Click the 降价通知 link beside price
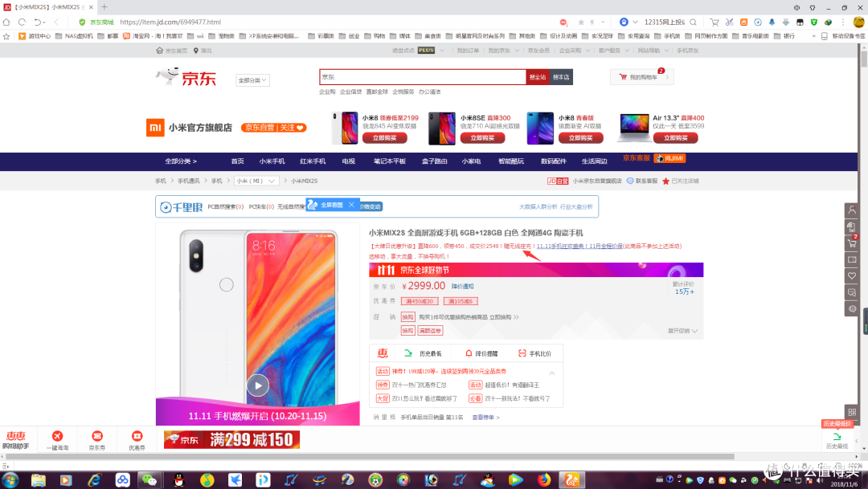 (x=462, y=286)
